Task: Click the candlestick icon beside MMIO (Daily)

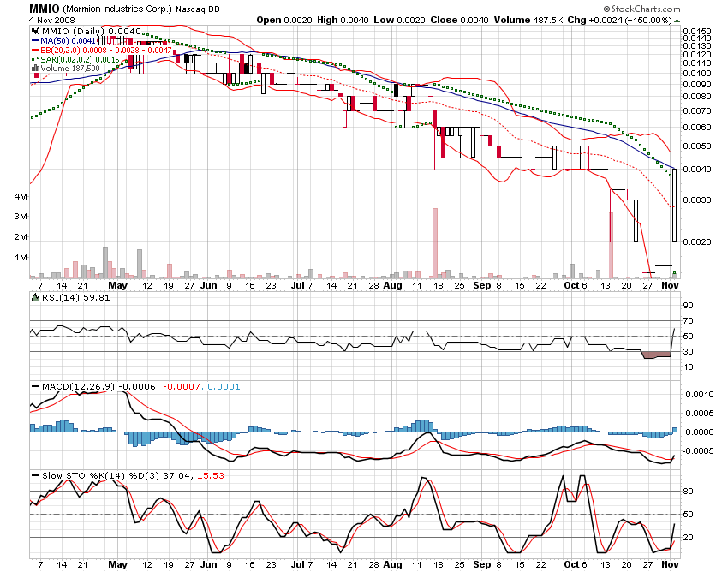Action: click(35, 31)
